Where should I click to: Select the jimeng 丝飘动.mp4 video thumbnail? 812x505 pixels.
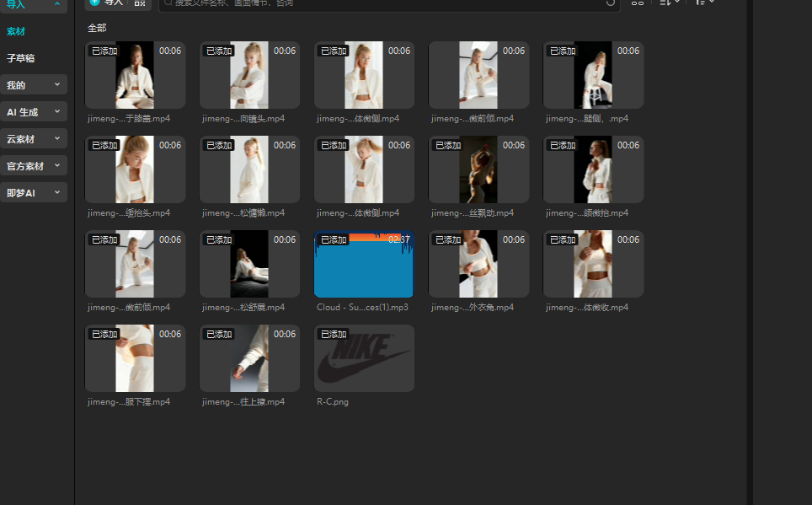478,169
